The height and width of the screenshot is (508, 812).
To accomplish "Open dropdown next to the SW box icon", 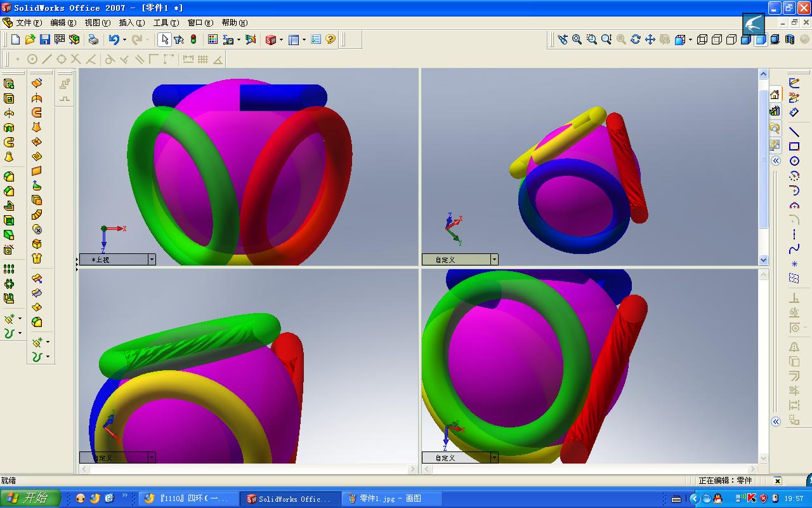I will [x=282, y=39].
